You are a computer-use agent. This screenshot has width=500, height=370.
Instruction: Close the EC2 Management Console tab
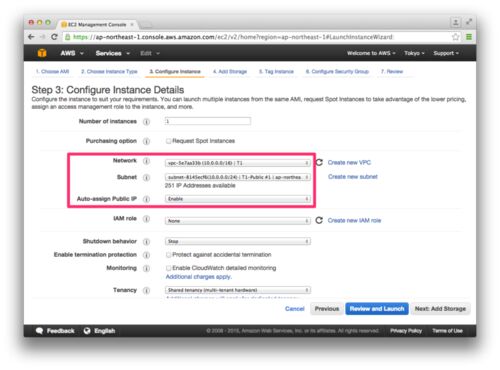point(132,25)
